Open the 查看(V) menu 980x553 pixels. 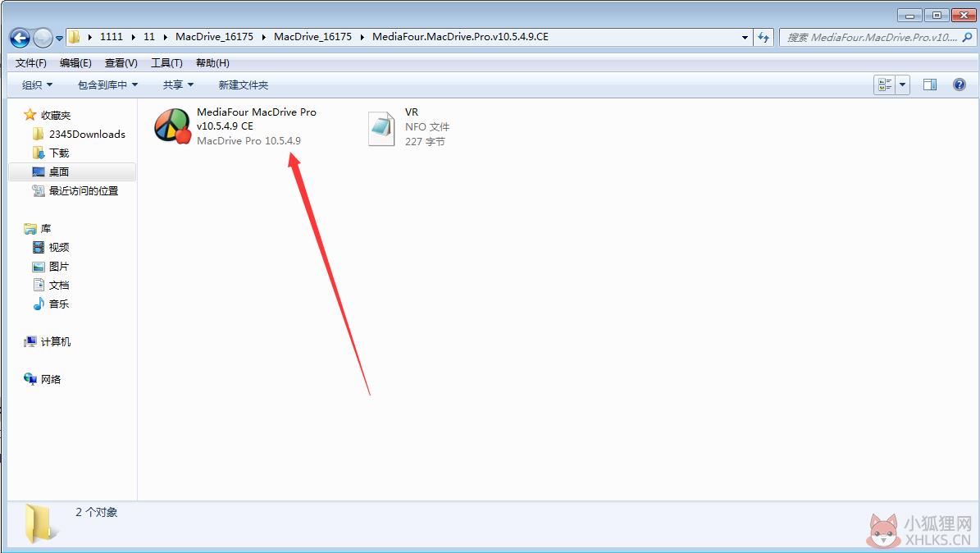[x=121, y=62]
